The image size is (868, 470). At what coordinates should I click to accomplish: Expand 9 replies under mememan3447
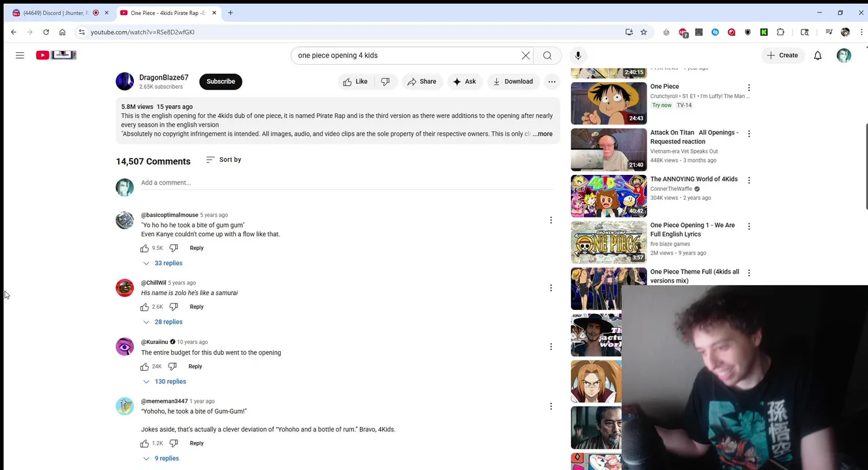pos(161,458)
